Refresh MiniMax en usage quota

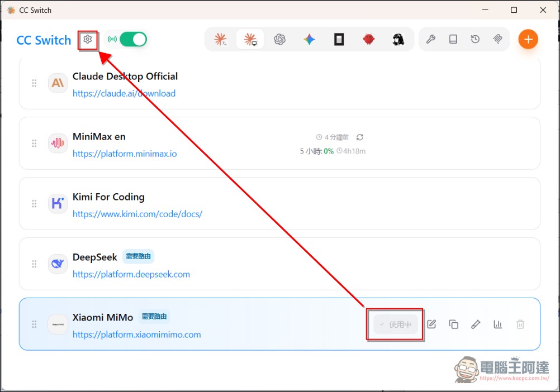(360, 137)
